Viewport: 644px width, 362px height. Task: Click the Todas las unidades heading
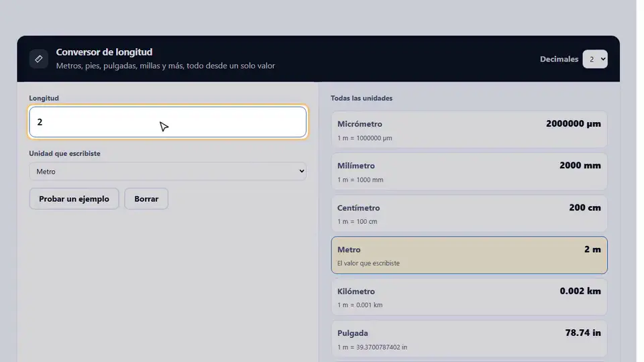point(362,98)
